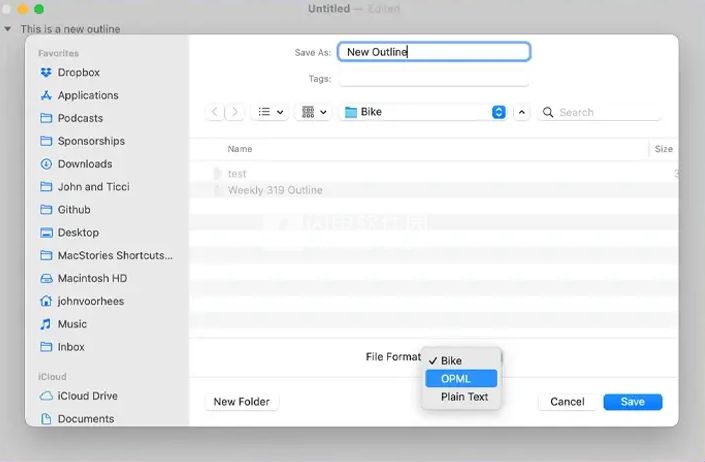Click the Macintosh HD drive icon
This screenshot has width=705, height=462.
(46, 278)
